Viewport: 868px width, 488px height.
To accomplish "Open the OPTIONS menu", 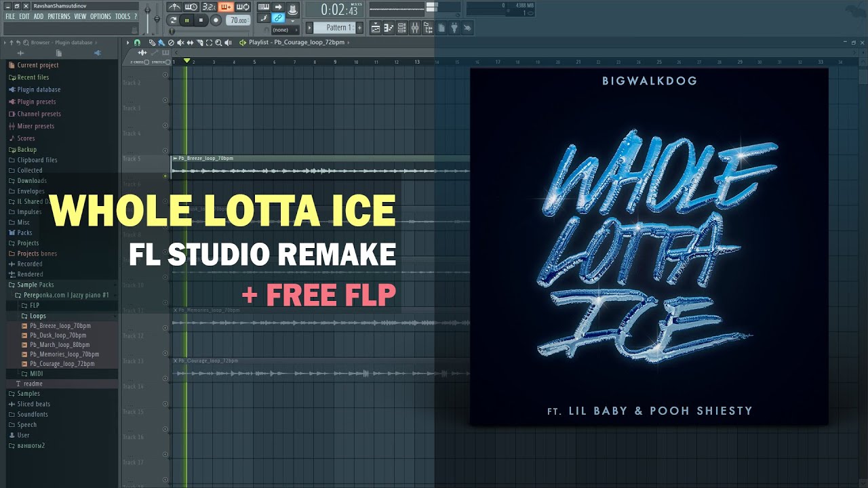I will tap(100, 16).
